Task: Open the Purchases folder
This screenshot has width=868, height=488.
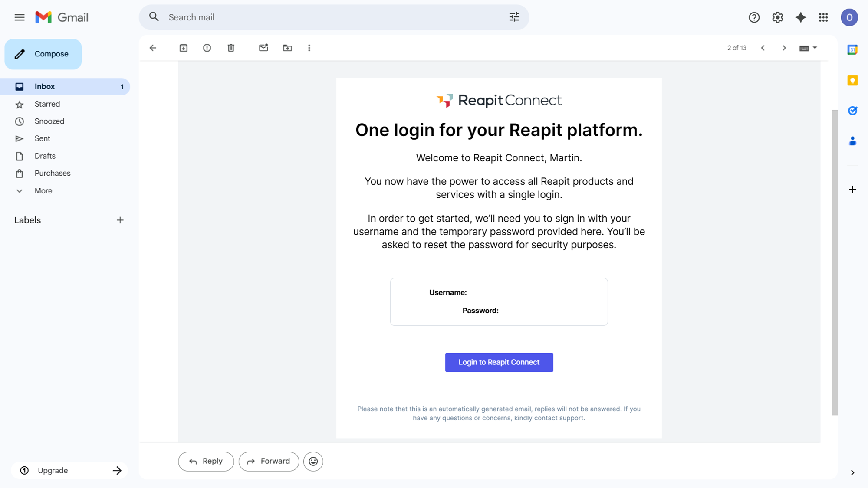Action: 65,173
